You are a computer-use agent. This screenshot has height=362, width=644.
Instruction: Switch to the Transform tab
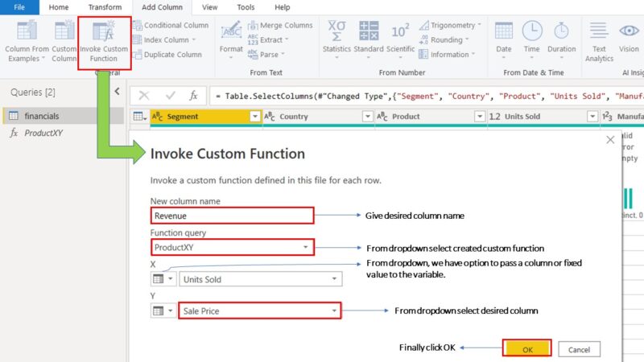coord(105,7)
